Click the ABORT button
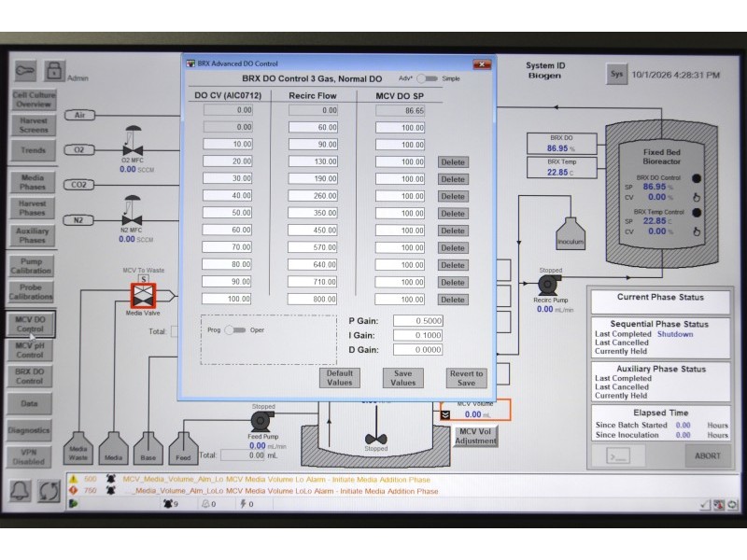747x560 pixels. point(708,456)
